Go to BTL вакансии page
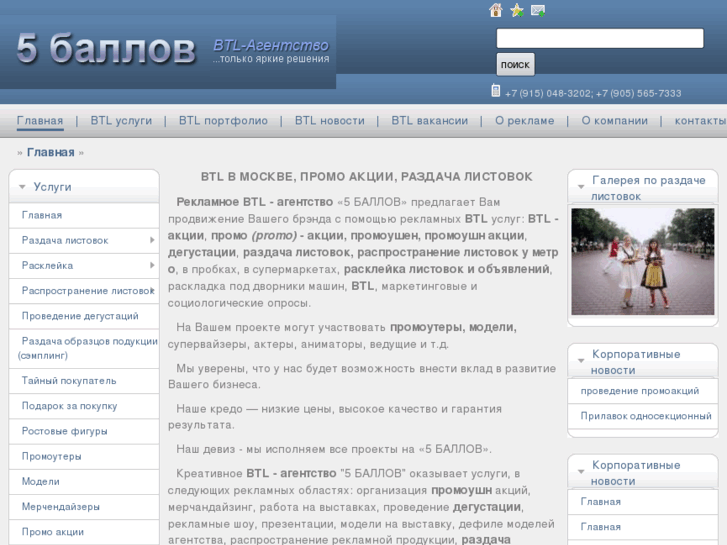Screen dimensions: 727x545 pyautogui.click(x=429, y=121)
